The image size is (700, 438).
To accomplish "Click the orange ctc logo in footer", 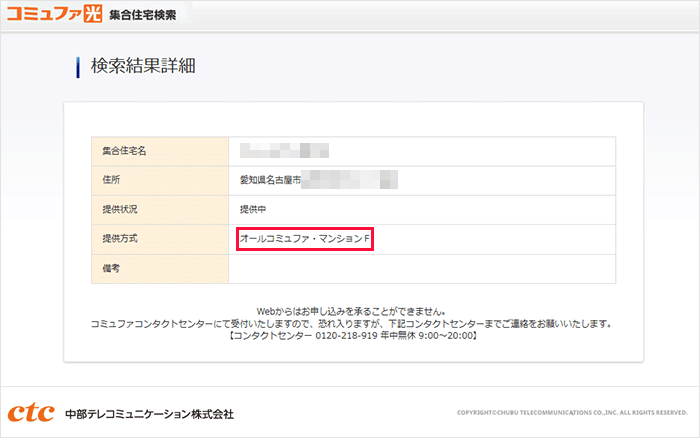I will click(x=30, y=413).
